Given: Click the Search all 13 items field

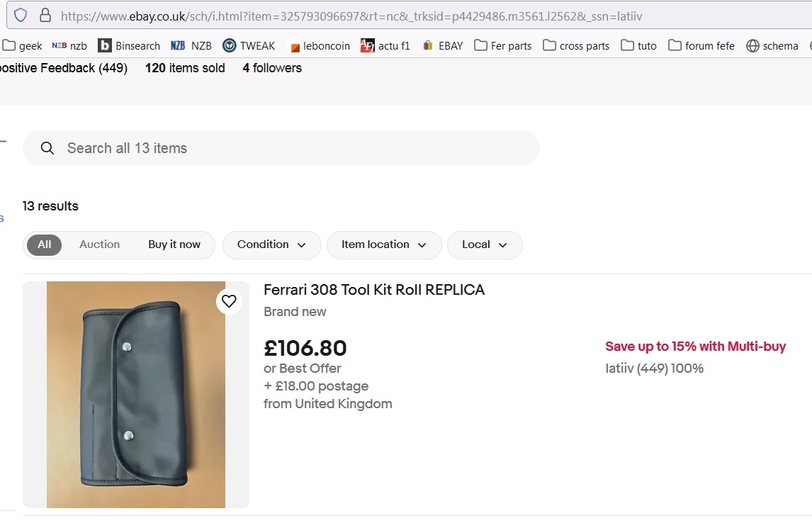Looking at the screenshot, I should (x=283, y=148).
